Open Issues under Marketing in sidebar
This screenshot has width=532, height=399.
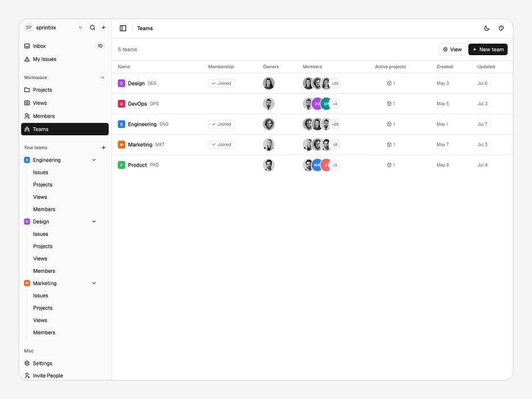coord(41,296)
